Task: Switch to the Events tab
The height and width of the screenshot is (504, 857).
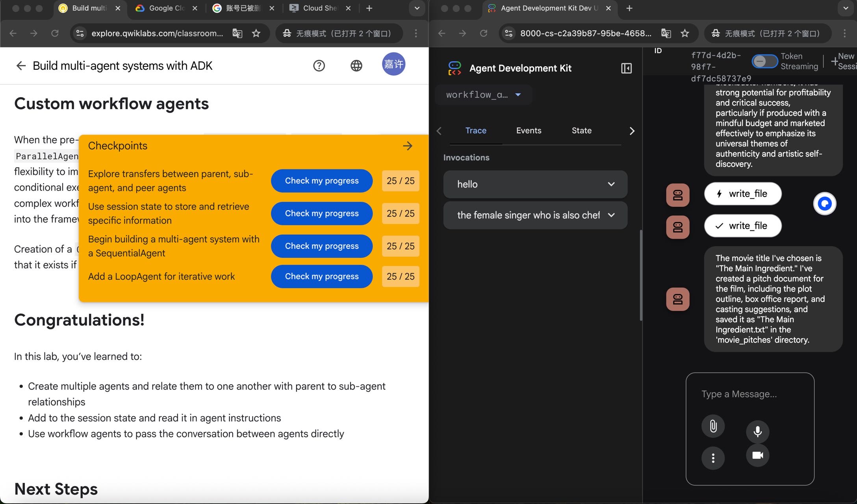Action: (x=529, y=131)
